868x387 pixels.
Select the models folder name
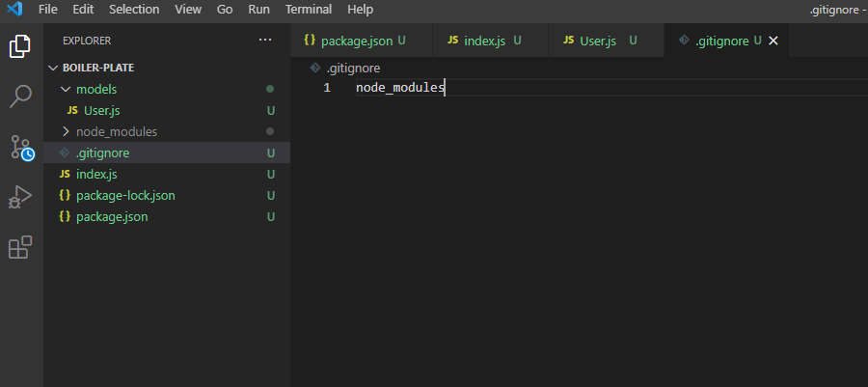coord(96,89)
